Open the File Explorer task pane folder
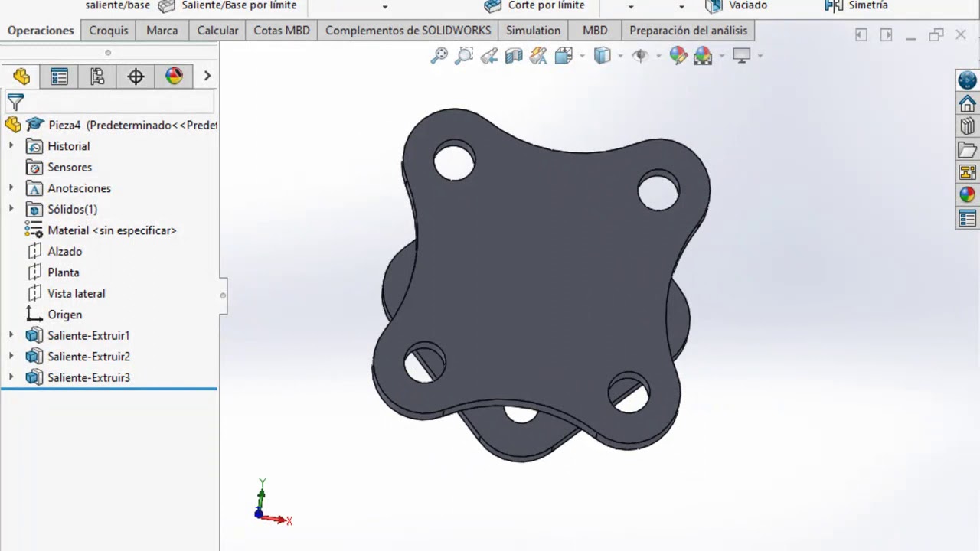The image size is (980, 551). coord(967,149)
